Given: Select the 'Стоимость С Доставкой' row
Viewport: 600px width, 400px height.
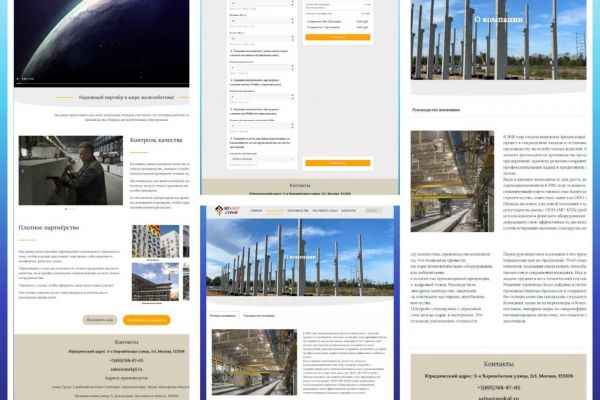Looking at the screenshot, I should 338,28.
